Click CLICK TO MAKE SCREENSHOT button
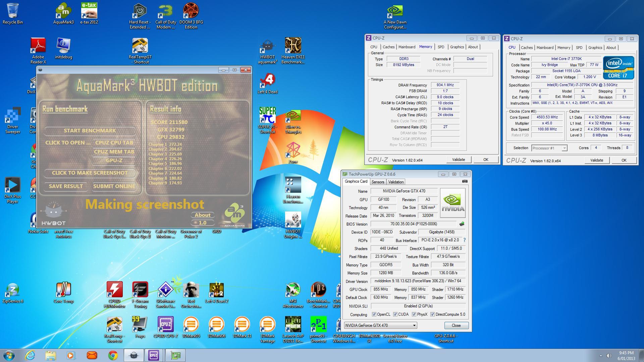The image size is (644, 362). tap(90, 173)
